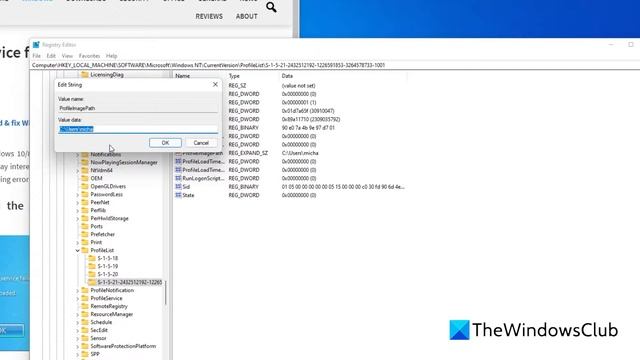Expand the ResourceManager key

(x=78, y=314)
